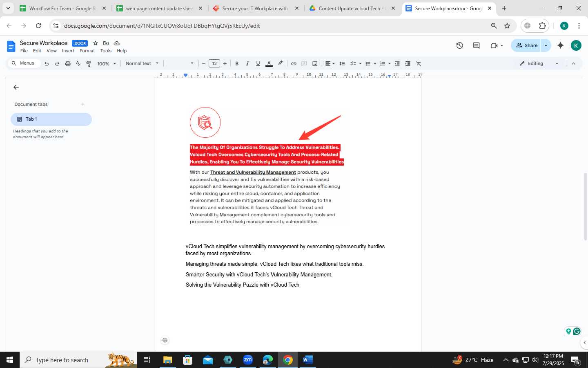Open the View menu
This screenshot has height=368, width=588.
(x=51, y=51)
